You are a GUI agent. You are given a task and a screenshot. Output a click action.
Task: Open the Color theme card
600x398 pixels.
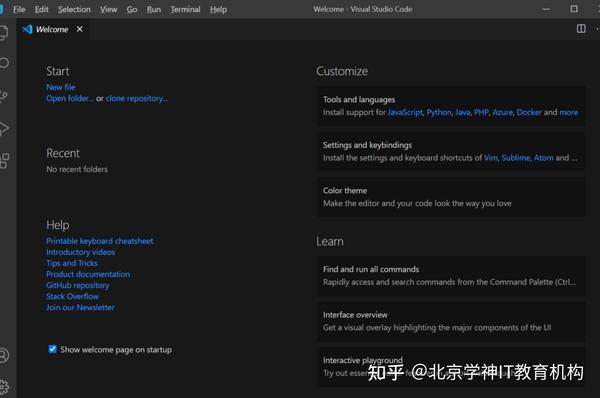(x=452, y=197)
